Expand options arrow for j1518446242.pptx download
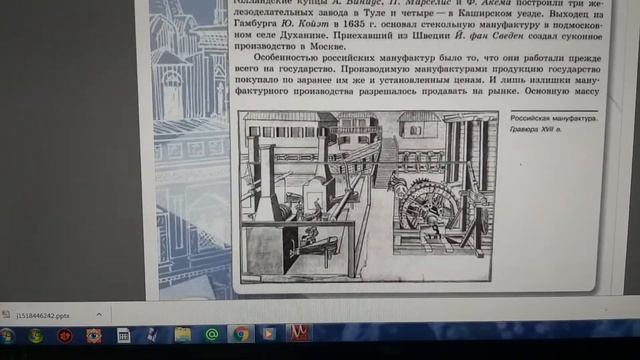 pyautogui.click(x=99, y=315)
